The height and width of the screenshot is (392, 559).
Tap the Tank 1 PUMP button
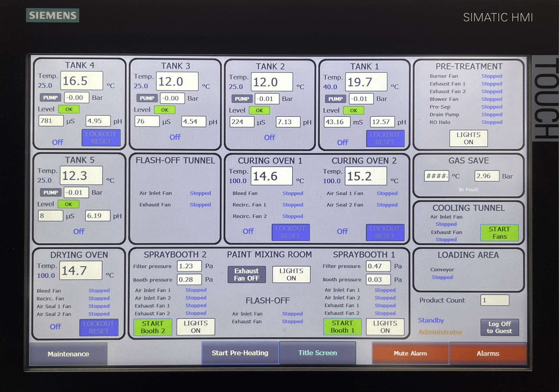click(x=335, y=99)
